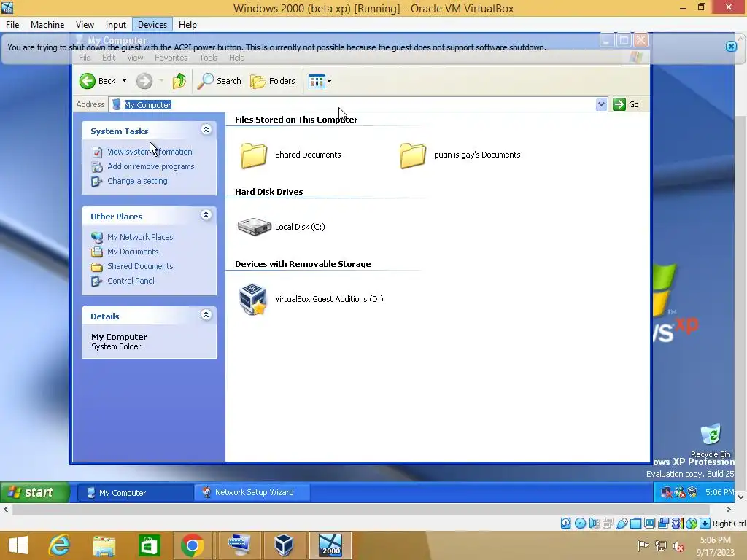747x560 pixels.
Task: Select the Shared Documents folder icon
Action: pos(253,155)
